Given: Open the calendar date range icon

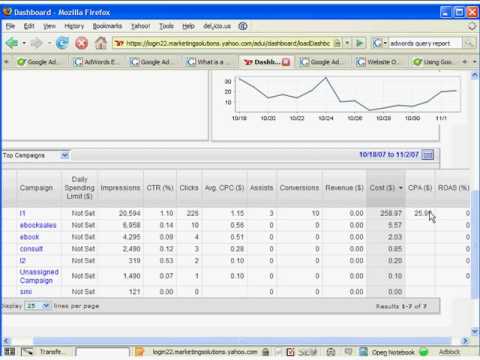Looking at the screenshot, I should coord(428,155).
